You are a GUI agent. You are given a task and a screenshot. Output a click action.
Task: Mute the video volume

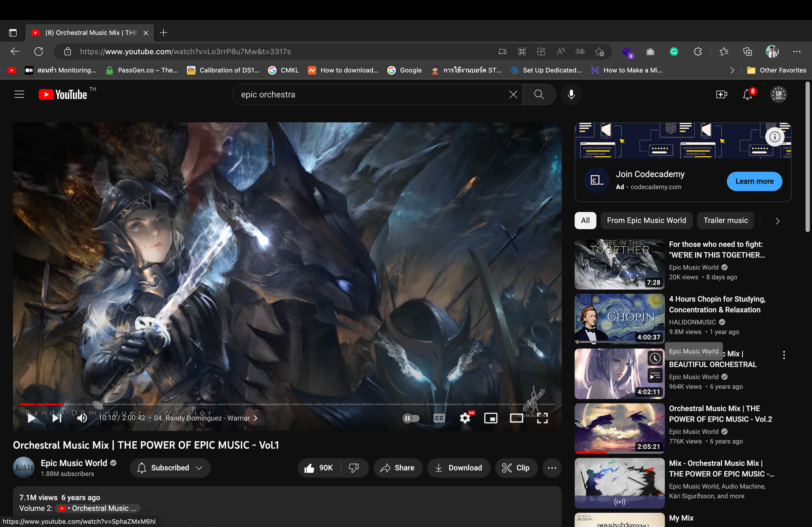82,418
